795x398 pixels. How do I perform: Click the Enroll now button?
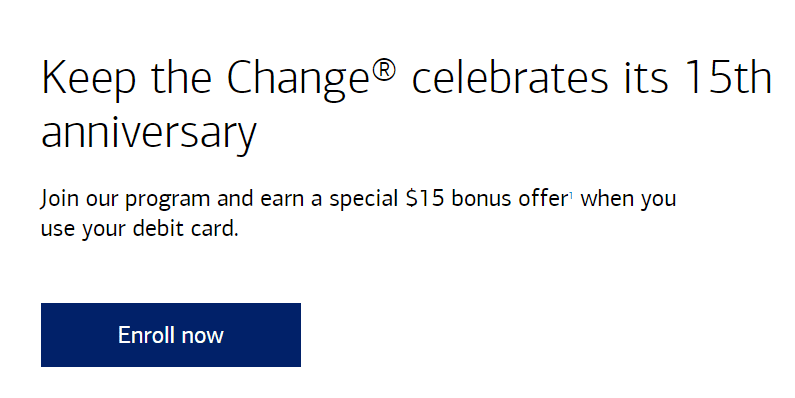click(171, 335)
